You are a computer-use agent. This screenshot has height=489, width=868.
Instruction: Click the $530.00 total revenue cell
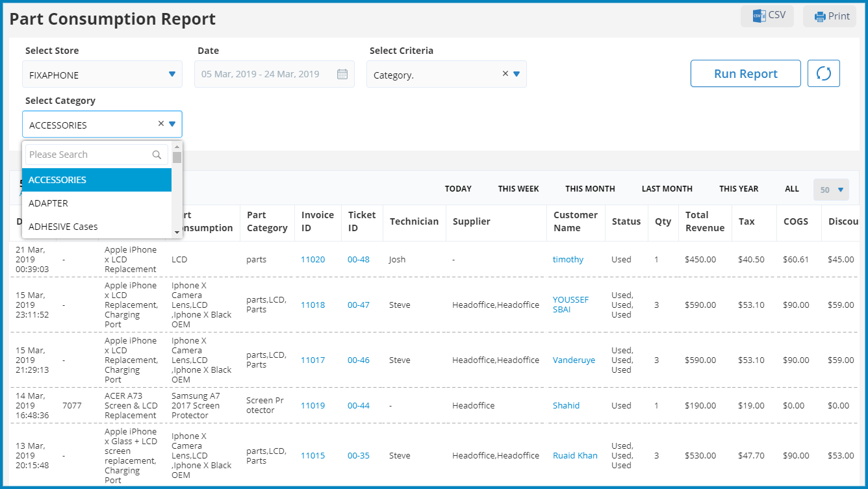pyautogui.click(x=700, y=455)
